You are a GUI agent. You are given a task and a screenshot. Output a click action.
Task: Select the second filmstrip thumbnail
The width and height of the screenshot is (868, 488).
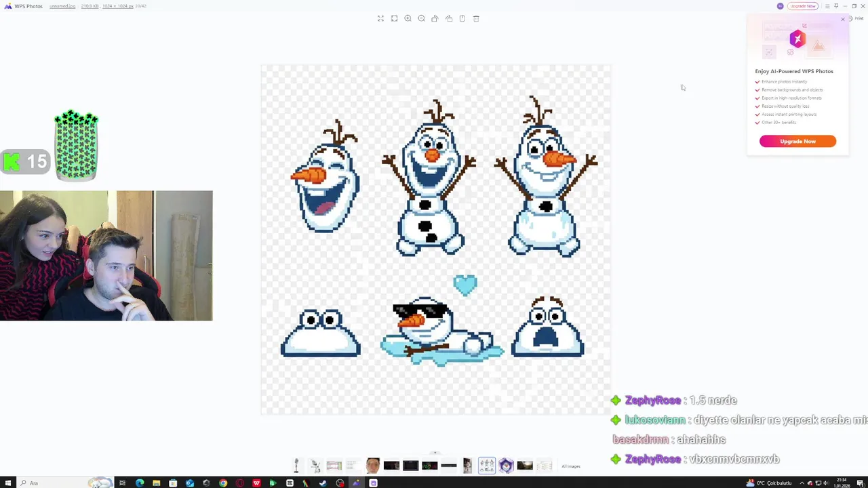(x=315, y=466)
